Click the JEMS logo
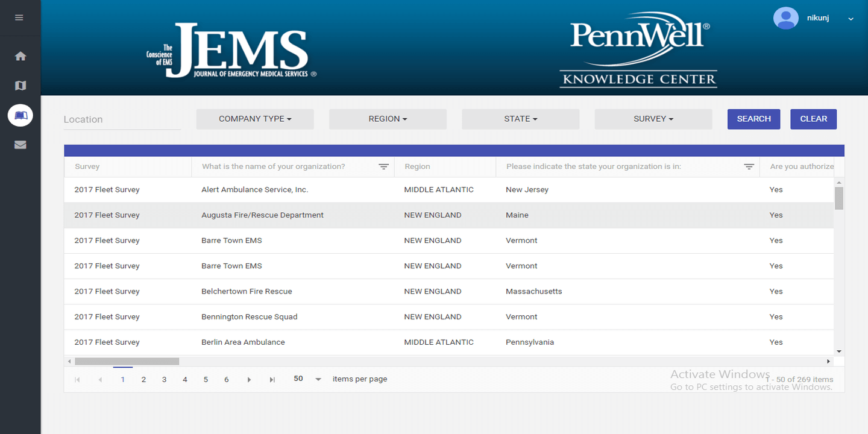 (x=231, y=51)
